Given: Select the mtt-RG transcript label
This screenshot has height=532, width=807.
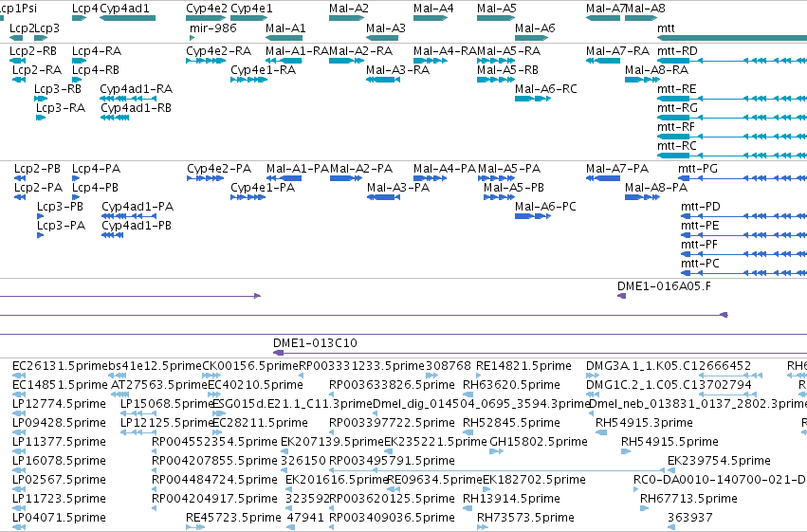Looking at the screenshot, I should (x=677, y=108).
